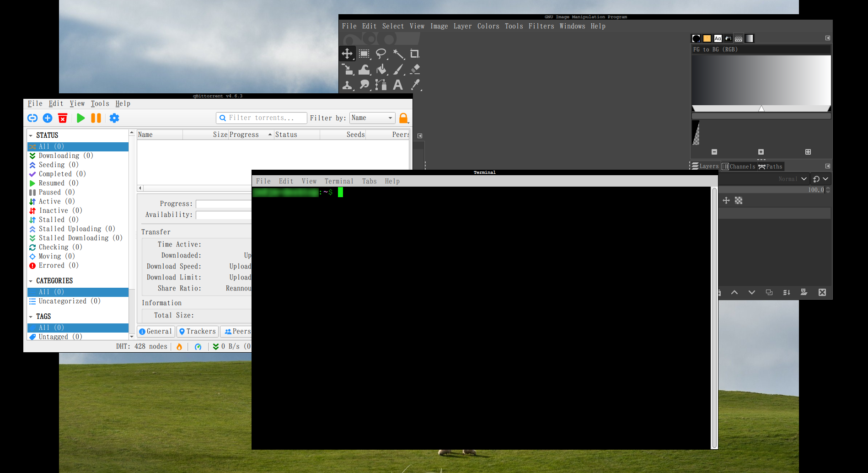Select the Rectangle Select tool in GIMP
This screenshot has width=868, height=473.
point(364,54)
